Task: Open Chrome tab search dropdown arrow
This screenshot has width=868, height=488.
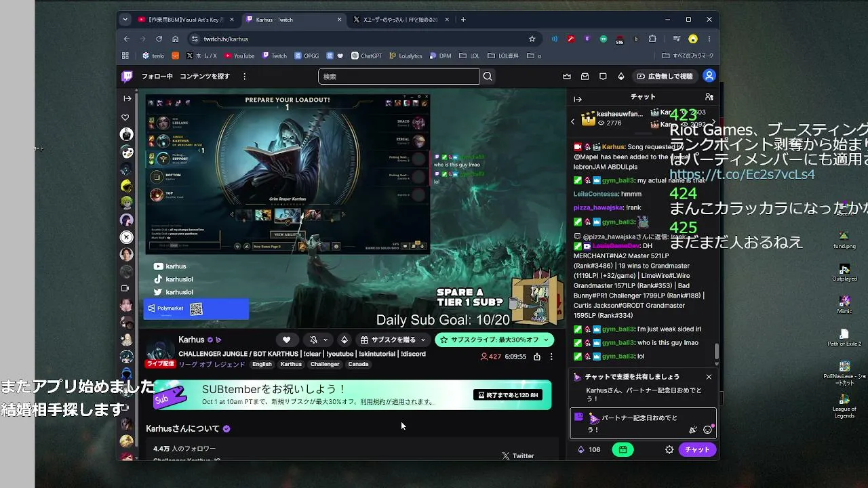Action: click(x=125, y=20)
